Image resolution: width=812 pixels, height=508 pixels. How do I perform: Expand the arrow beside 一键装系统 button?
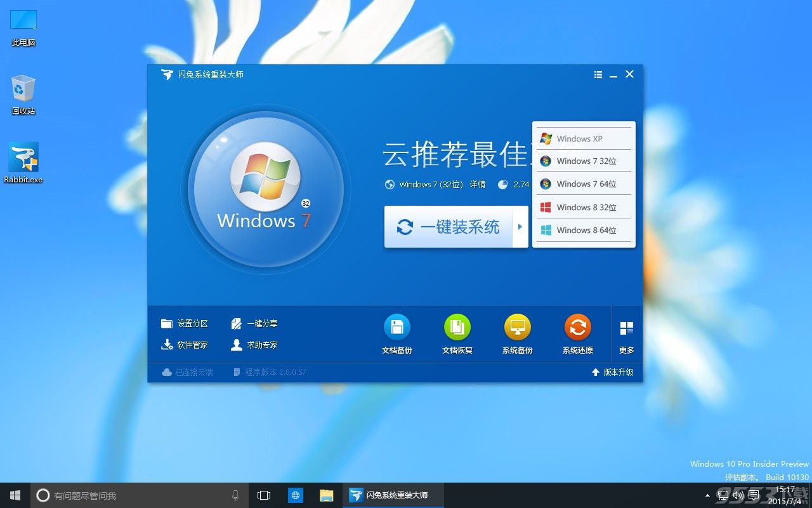click(520, 227)
